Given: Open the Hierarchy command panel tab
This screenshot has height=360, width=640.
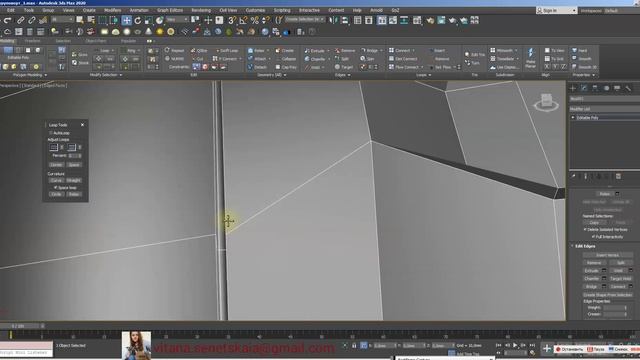Looking at the screenshot, I should (x=595, y=88).
